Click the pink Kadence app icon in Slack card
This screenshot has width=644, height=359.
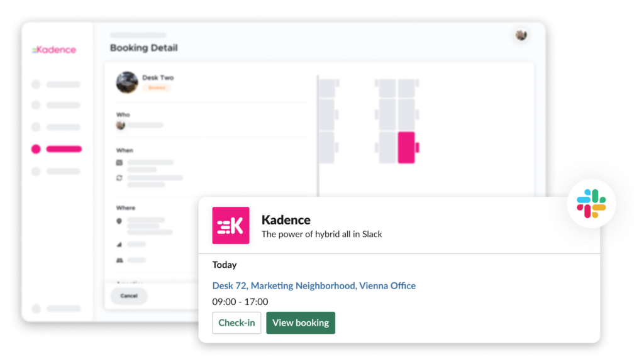(231, 226)
